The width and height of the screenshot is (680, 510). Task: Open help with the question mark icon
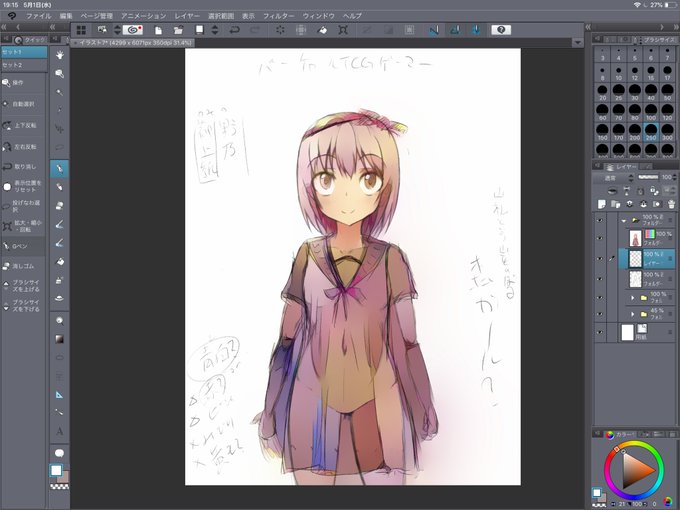501,29
